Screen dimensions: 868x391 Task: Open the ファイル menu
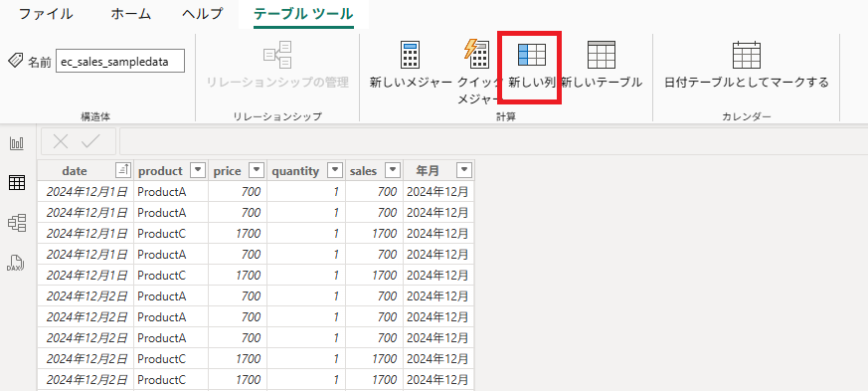point(46,14)
